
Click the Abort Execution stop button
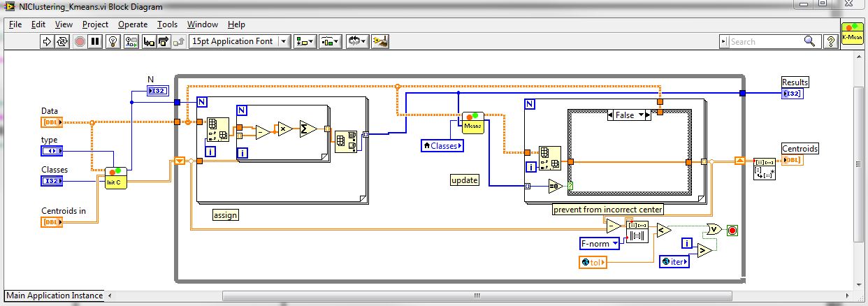[80, 41]
